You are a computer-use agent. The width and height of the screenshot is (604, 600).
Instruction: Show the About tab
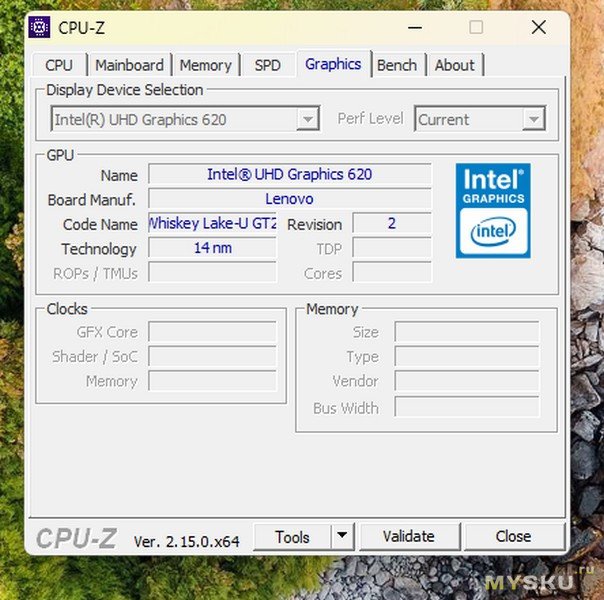tap(455, 65)
